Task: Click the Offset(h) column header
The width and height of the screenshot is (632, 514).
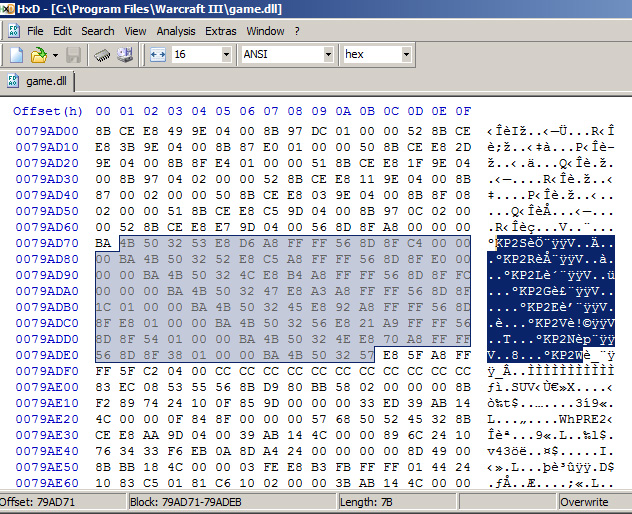Action: point(48,111)
